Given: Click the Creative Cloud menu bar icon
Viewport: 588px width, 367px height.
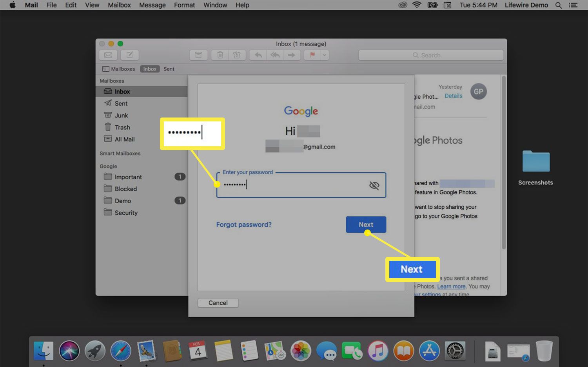Looking at the screenshot, I should [x=403, y=5].
